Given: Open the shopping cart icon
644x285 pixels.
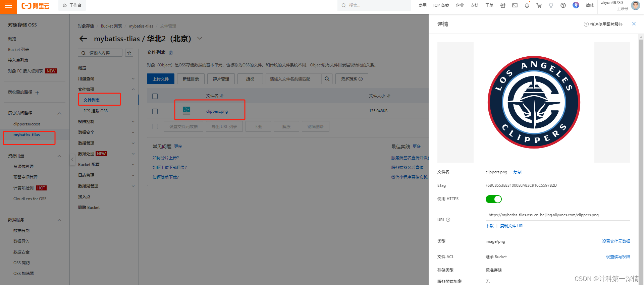Looking at the screenshot, I should (x=539, y=5).
